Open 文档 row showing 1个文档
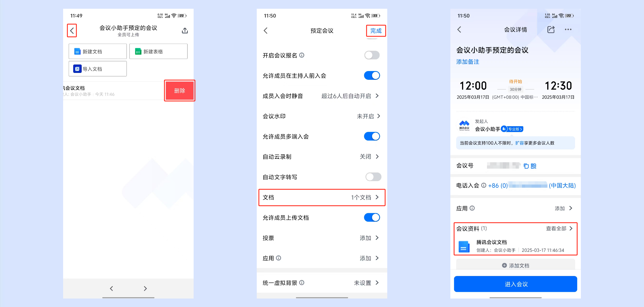The width and height of the screenshot is (644, 307). coord(322,197)
